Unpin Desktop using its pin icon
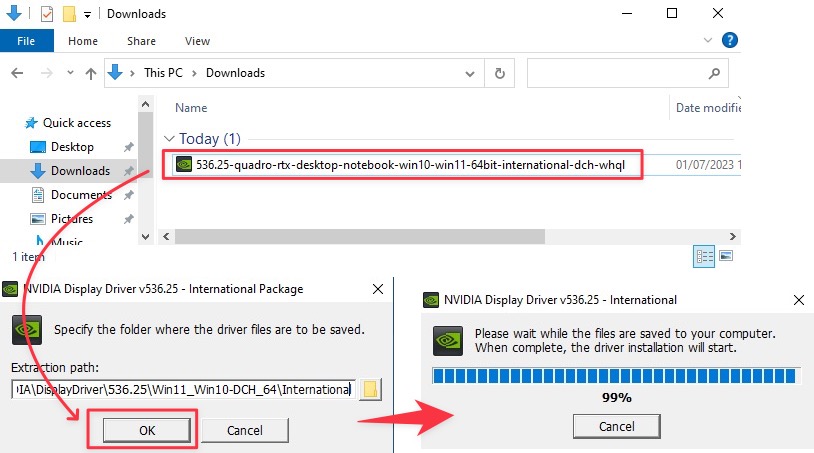The width and height of the screenshot is (814, 453). click(x=128, y=147)
